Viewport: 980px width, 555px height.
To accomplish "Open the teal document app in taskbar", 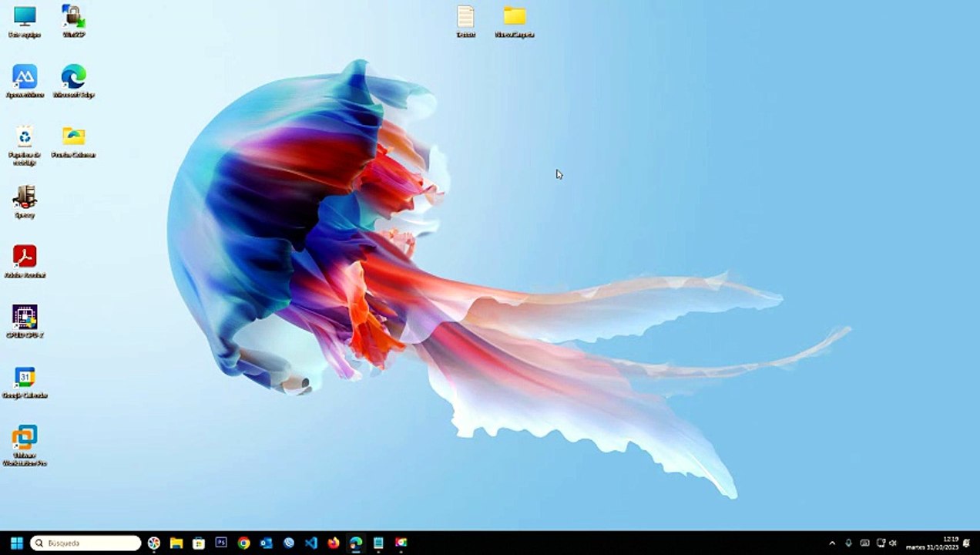I will [x=378, y=543].
